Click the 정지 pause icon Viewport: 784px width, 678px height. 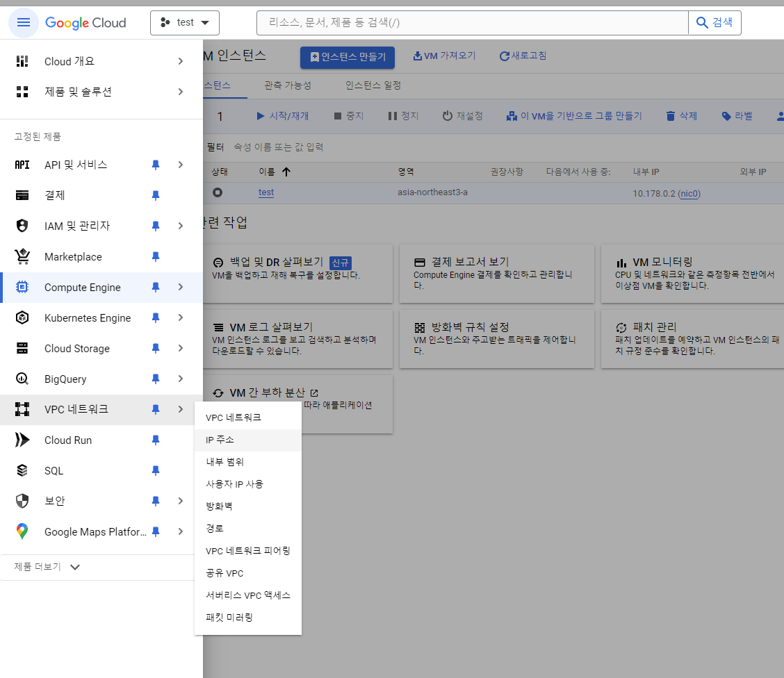pyautogui.click(x=393, y=116)
